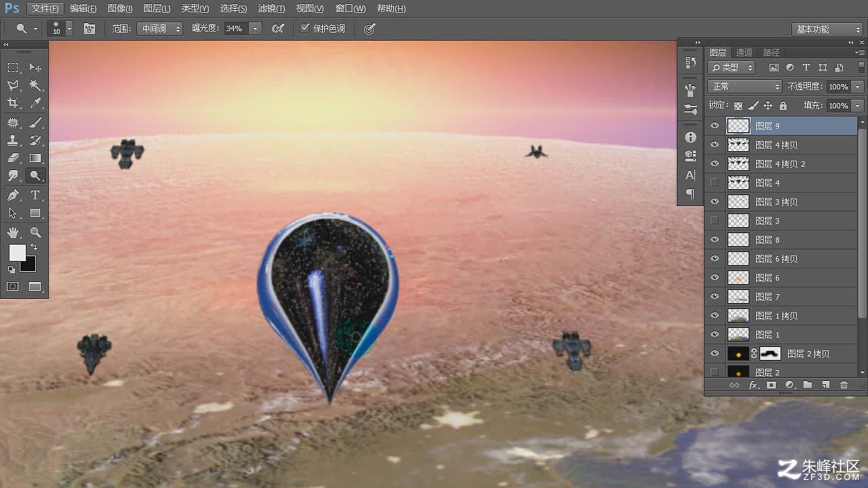
Task: Open the layer filter 类型 dropdown
Action: click(x=732, y=67)
